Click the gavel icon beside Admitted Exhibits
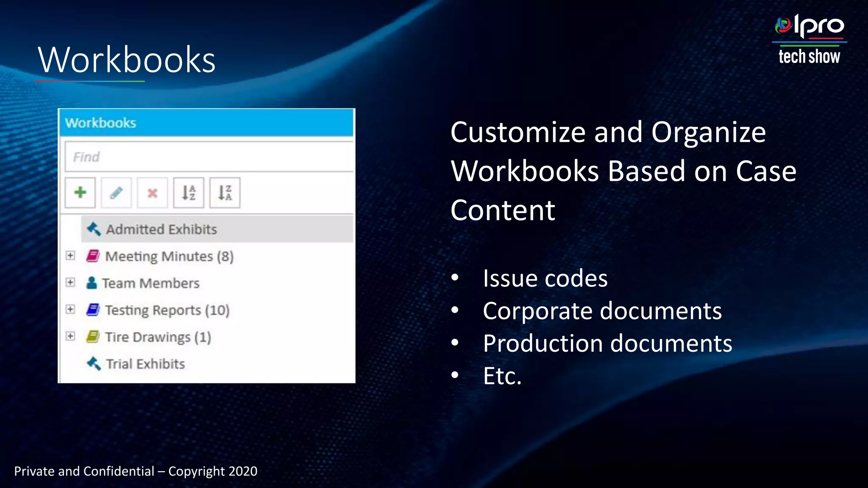This screenshot has height=488, width=868. [94, 229]
